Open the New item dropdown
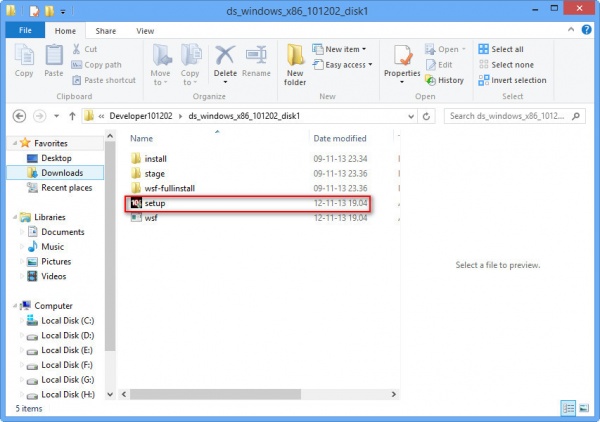The image size is (600, 422). 339,49
